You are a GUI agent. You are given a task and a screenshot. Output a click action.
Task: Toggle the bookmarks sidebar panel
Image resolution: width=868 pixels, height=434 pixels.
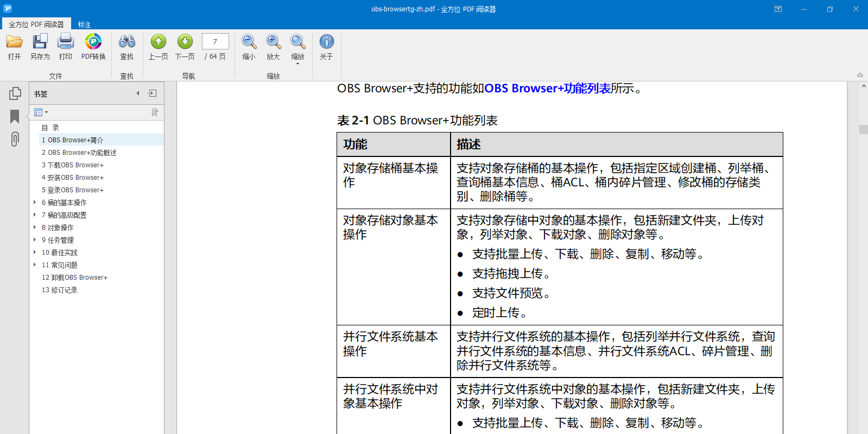pos(15,116)
